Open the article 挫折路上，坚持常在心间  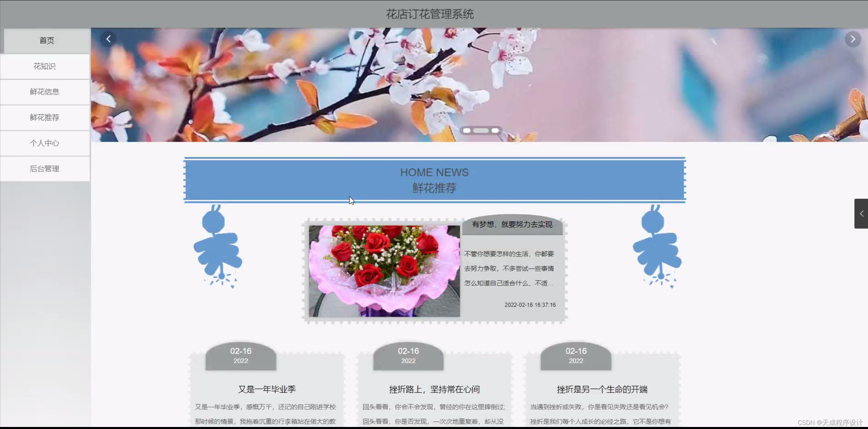tap(434, 389)
